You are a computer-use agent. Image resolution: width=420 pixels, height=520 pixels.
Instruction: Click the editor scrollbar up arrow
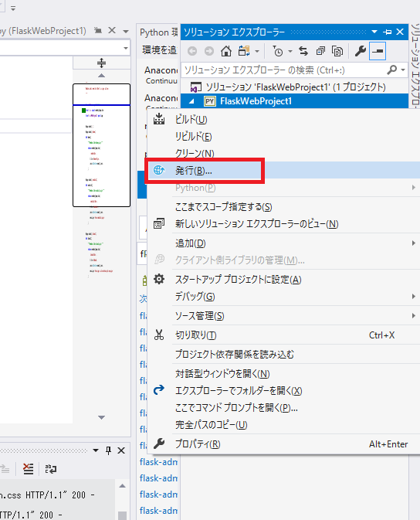point(101,76)
